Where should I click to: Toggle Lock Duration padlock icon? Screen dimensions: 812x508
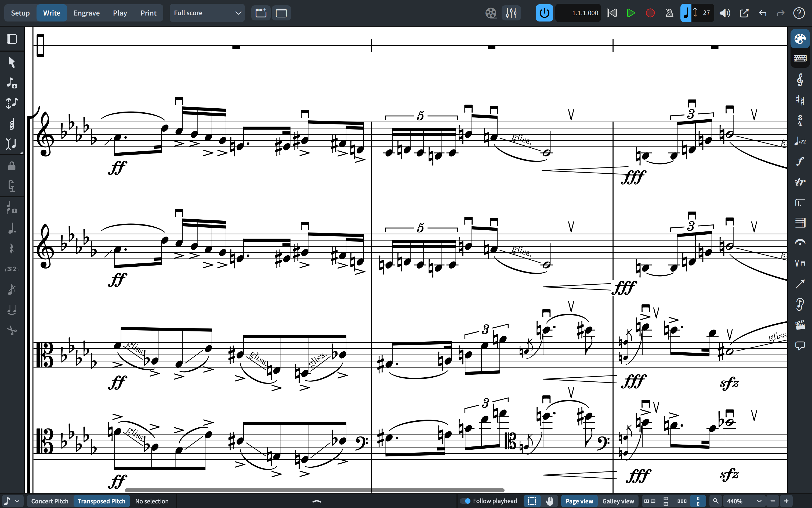click(x=12, y=166)
